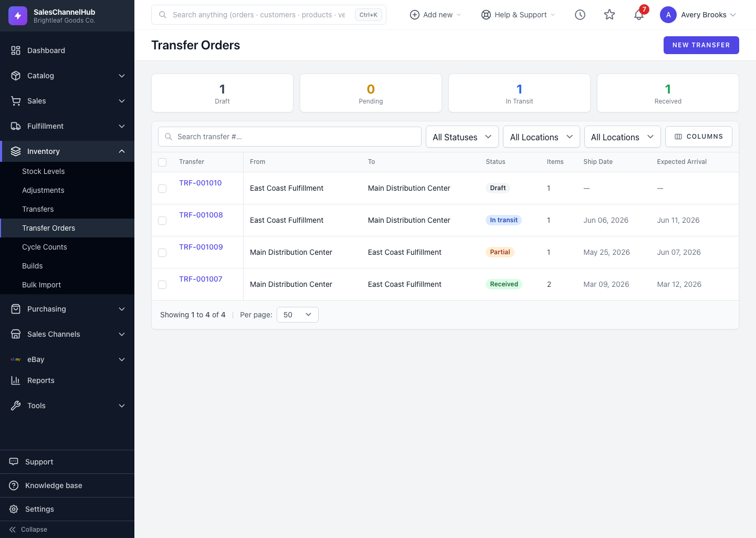756x538 pixels.
Task: Click the Reports bar chart icon
Action: 16,380
